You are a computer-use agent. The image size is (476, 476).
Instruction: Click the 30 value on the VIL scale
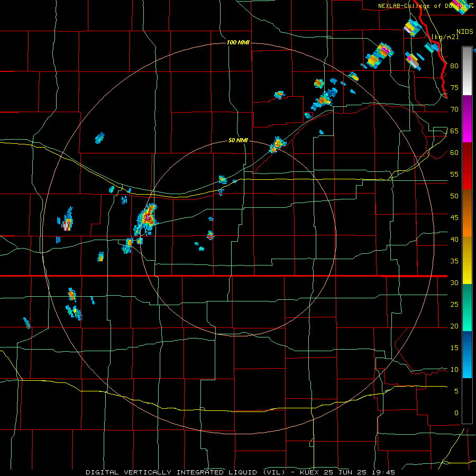(x=454, y=283)
